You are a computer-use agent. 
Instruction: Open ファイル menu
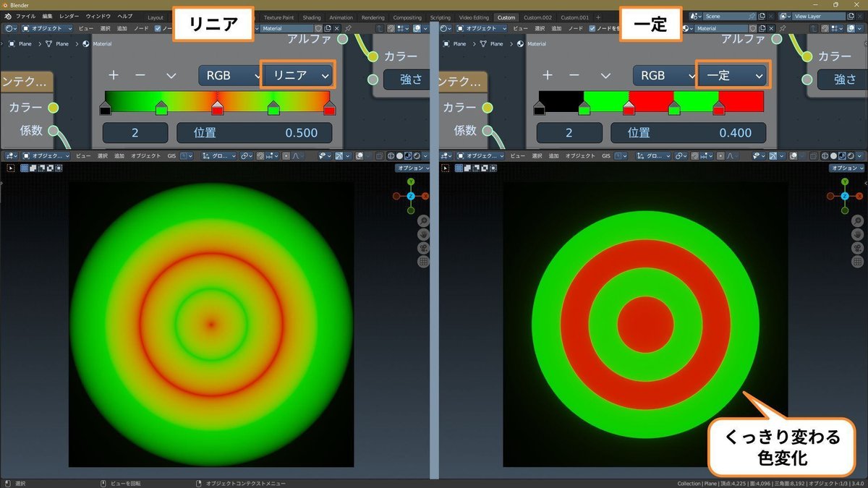click(25, 16)
